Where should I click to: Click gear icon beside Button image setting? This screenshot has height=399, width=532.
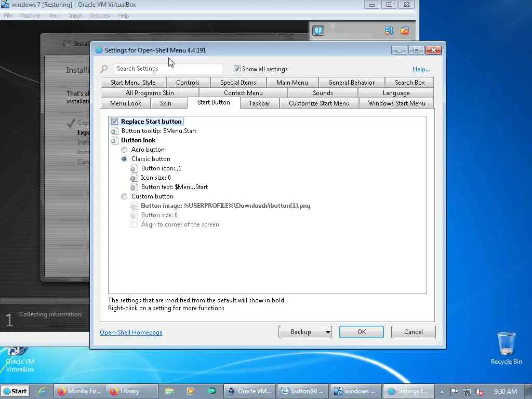click(x=135, y=206)
